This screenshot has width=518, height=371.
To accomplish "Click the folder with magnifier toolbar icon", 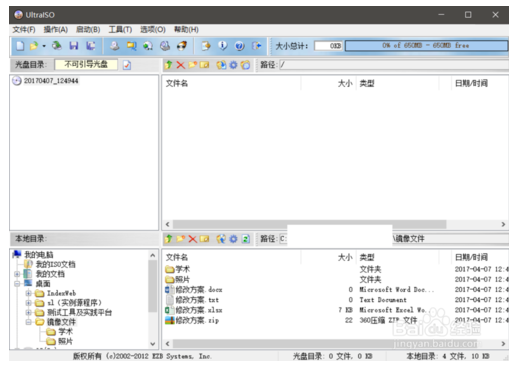I will pyautogui.click(x=131, y=46).
